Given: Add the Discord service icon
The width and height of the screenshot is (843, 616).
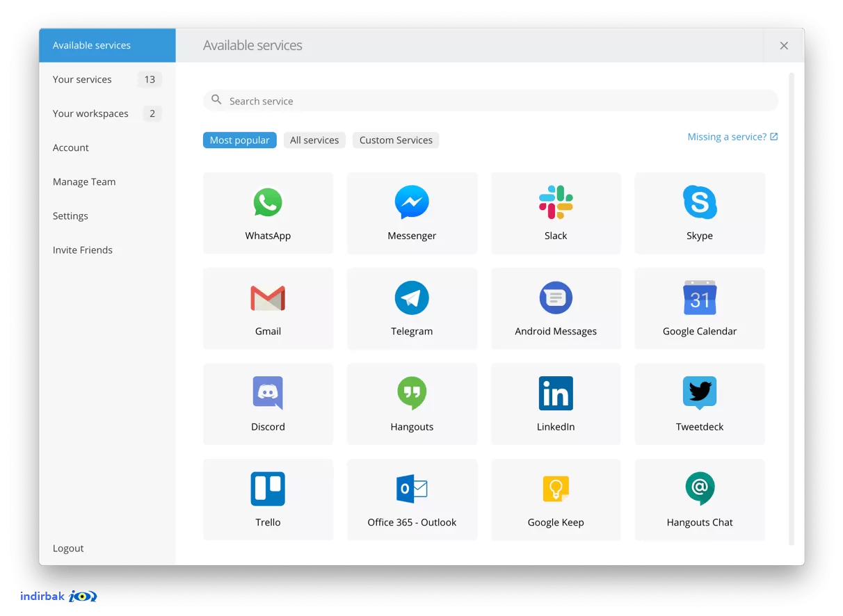Looking at the screenshot, I should (x=268, y=394).
